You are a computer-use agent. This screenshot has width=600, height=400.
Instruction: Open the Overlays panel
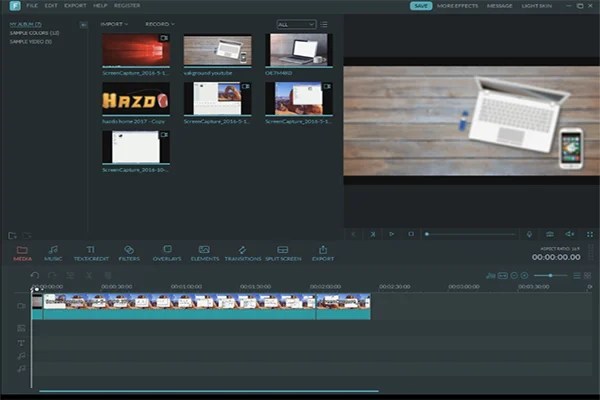167,253
